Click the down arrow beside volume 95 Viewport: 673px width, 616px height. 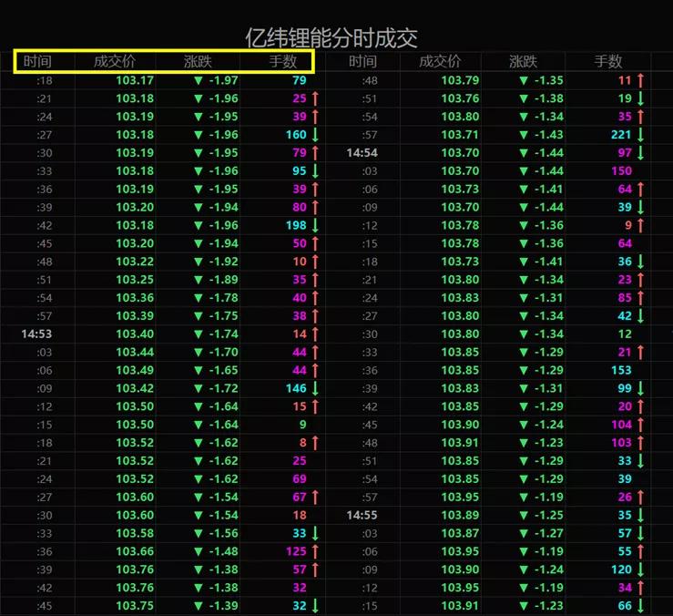[x=315, y=171]
